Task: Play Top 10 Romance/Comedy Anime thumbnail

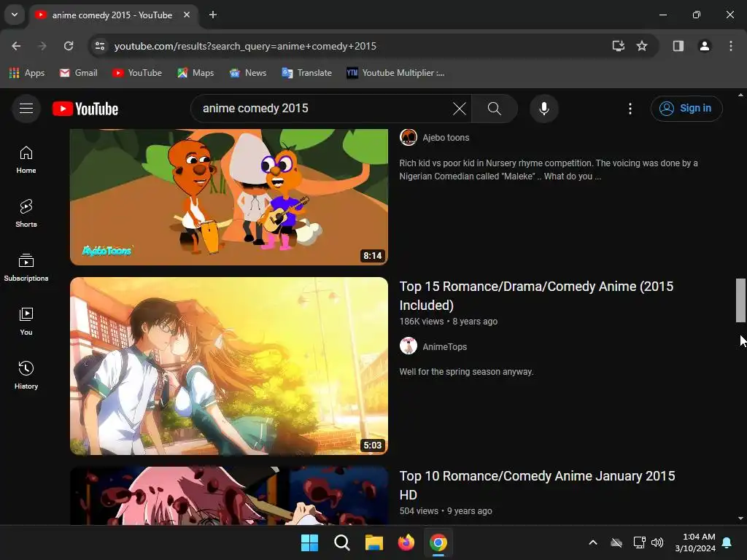Action: pyautogui.click(x=229, y=496)
